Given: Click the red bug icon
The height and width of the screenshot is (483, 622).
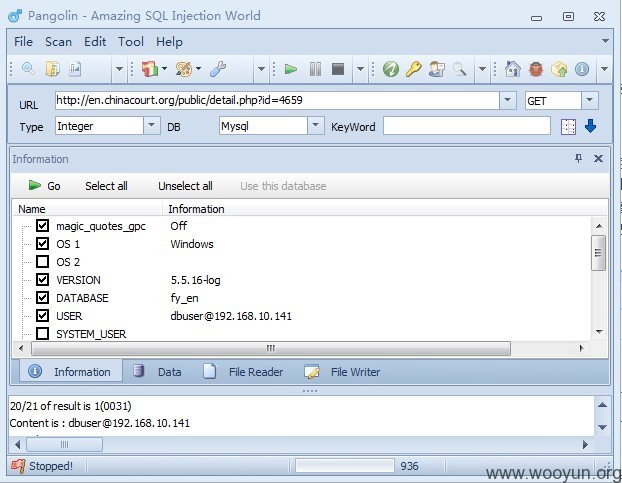Looking at the screenshot, I should coord(536,69).
